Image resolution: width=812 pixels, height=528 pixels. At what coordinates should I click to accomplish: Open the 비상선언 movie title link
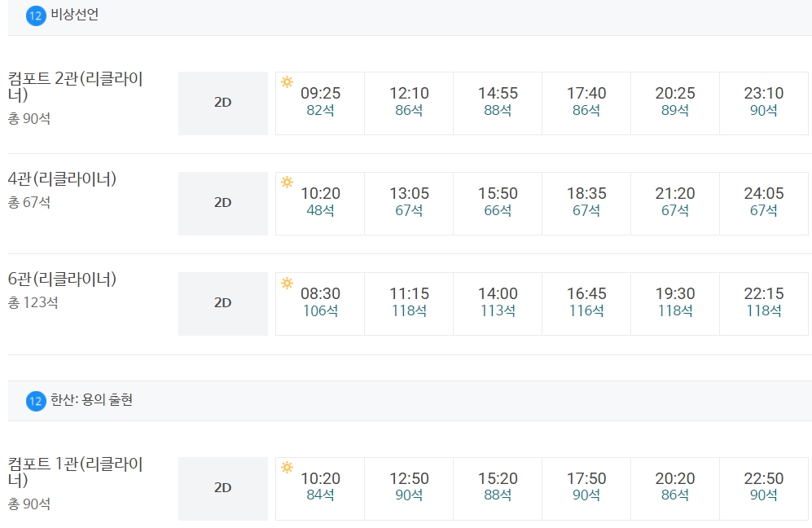coord(75,15)
